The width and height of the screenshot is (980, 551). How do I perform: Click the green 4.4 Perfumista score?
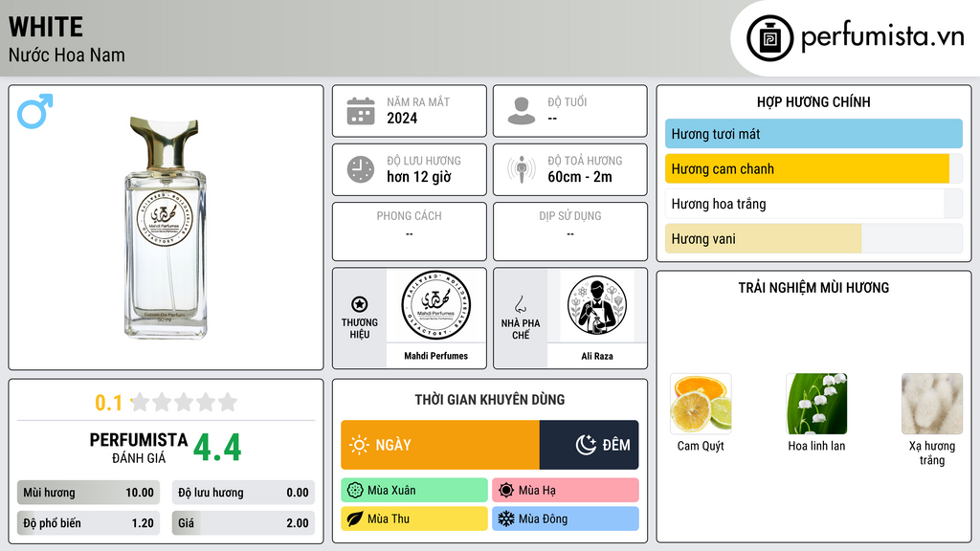coord(217,448)
